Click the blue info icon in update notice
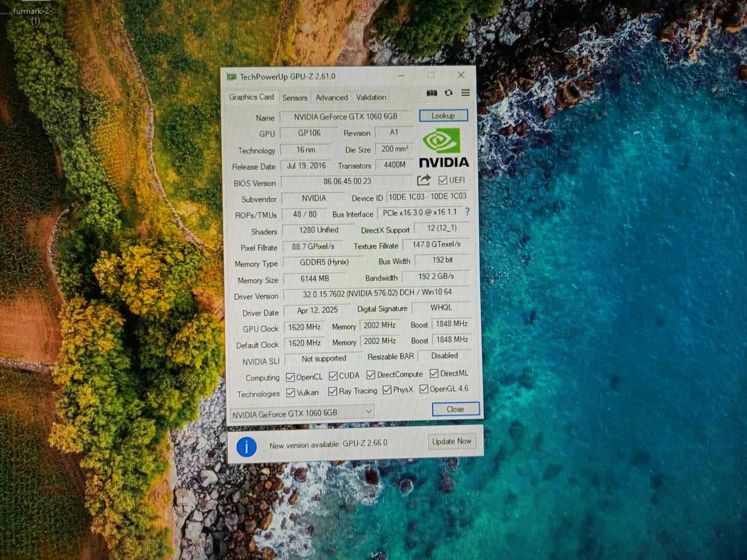This screenshot has width=747, height=560. pyautogui.click(x=247, y=447)
